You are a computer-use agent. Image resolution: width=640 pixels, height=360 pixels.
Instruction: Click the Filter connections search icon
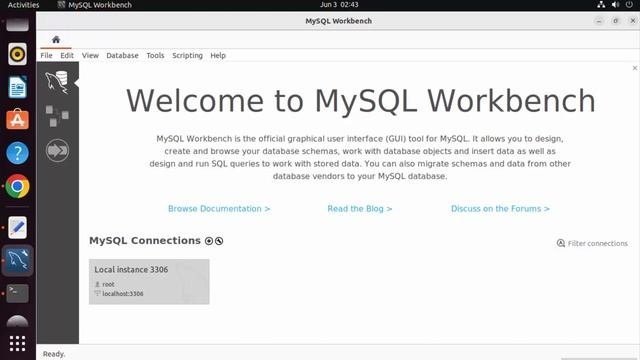561,243
